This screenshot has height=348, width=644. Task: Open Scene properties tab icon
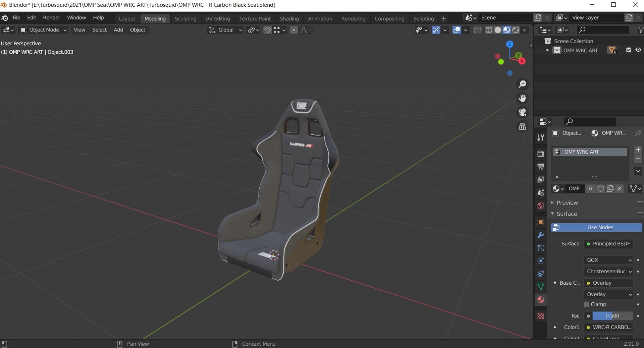point(541,193)
